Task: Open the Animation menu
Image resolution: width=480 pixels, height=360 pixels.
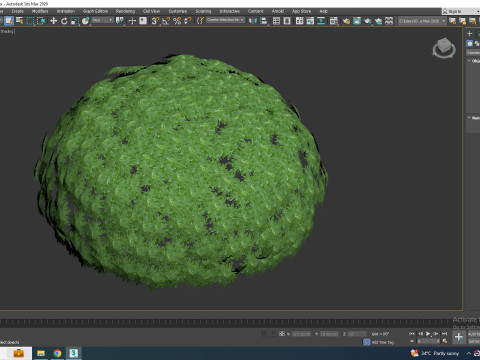Action: click(66, 11)
